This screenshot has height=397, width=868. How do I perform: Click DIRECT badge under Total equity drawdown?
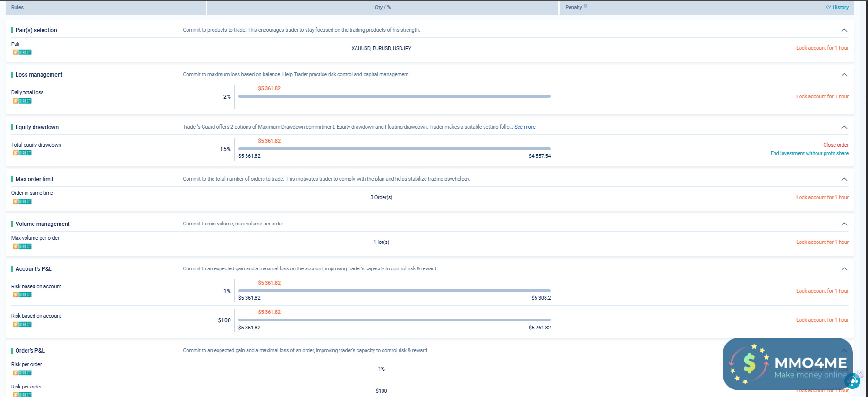[x=22, y=153]
